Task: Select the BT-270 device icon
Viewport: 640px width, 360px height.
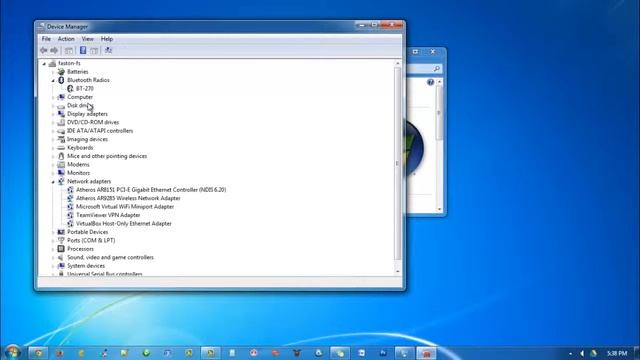Action: point(70,89)
